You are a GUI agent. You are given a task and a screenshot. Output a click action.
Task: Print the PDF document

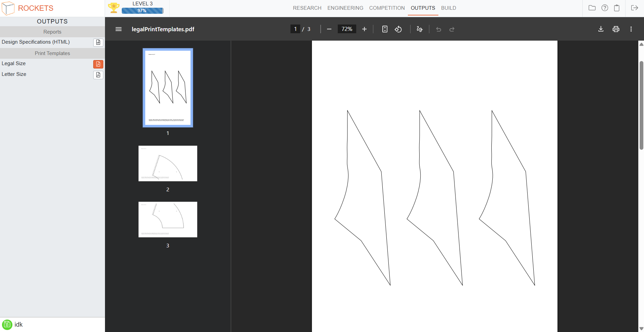click(616, 29)
